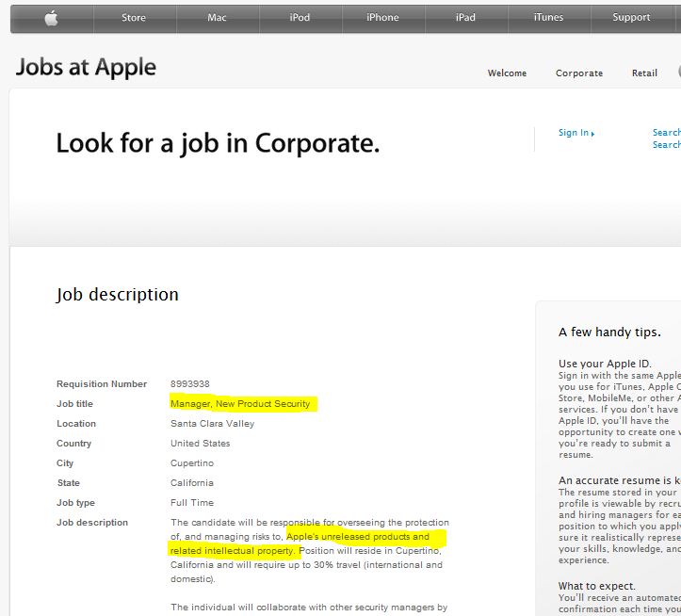Go to the Mac section
The height and width of the screenshot is (616, 681).
217,18
